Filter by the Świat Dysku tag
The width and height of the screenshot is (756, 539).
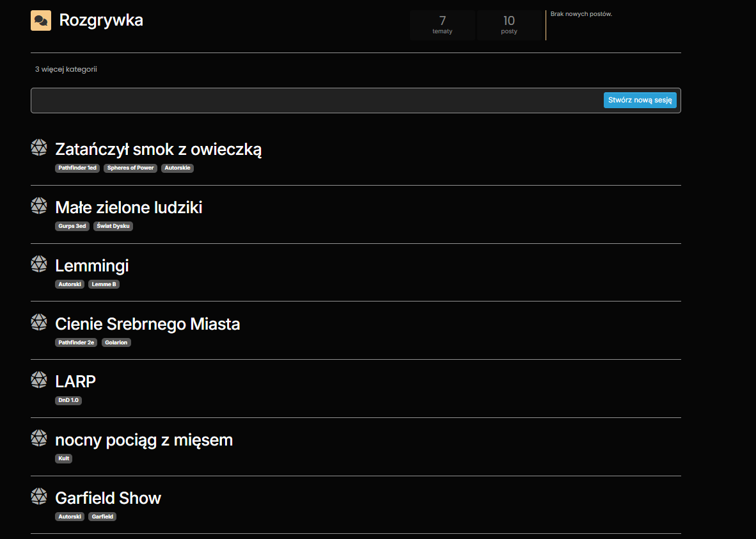[113, 226]
